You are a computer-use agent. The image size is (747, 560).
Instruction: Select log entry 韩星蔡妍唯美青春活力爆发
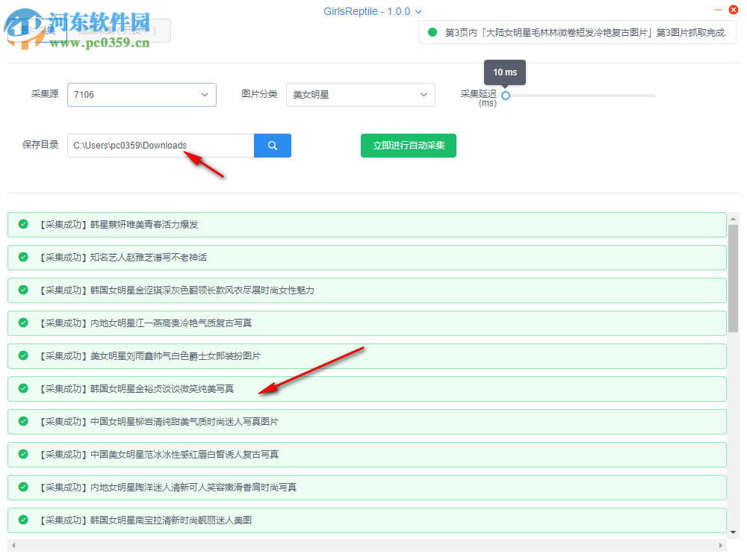point(367,225)
